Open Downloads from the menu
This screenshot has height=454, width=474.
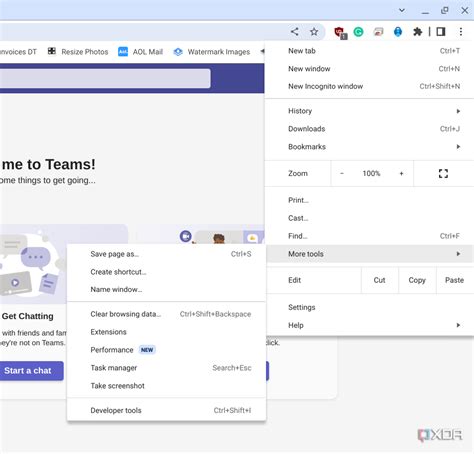point(369,129)
